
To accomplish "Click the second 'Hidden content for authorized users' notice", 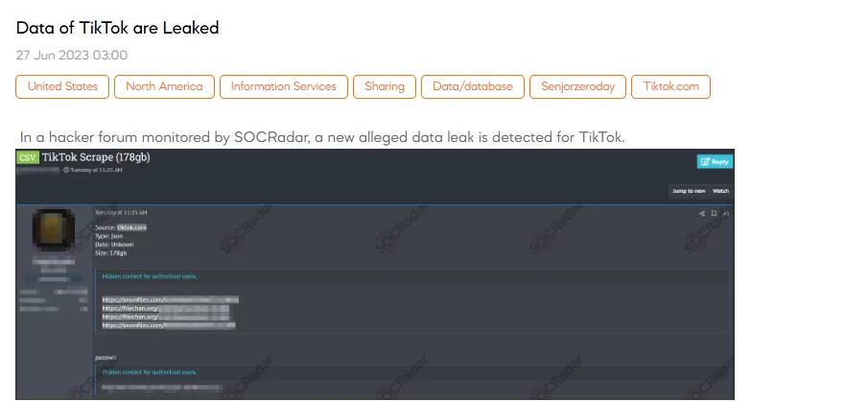I will tap(150, 372).
